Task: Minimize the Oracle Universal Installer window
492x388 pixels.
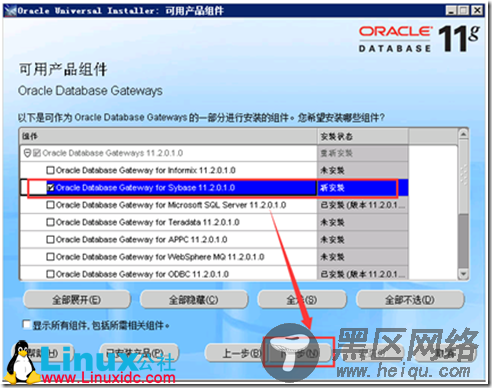Action: (x=451, y=11)
